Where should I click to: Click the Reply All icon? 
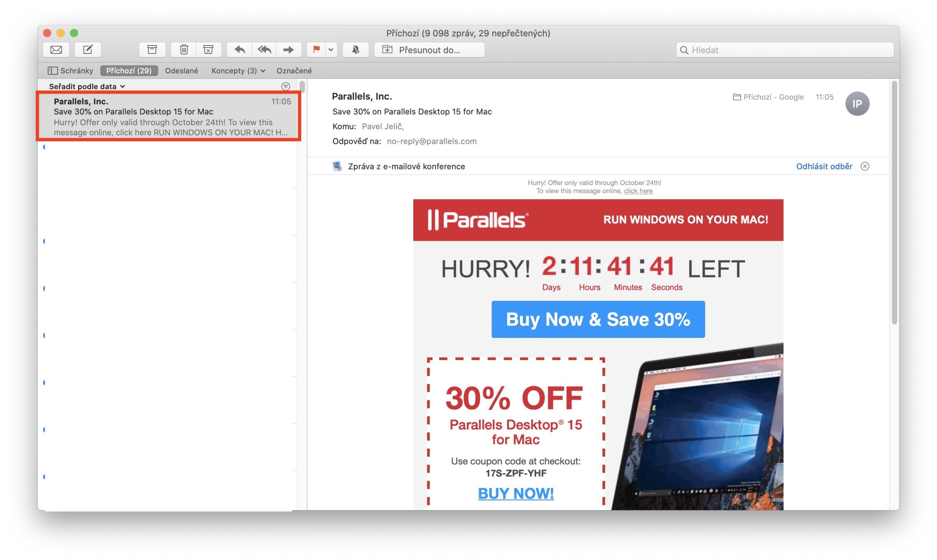[264, 49]
